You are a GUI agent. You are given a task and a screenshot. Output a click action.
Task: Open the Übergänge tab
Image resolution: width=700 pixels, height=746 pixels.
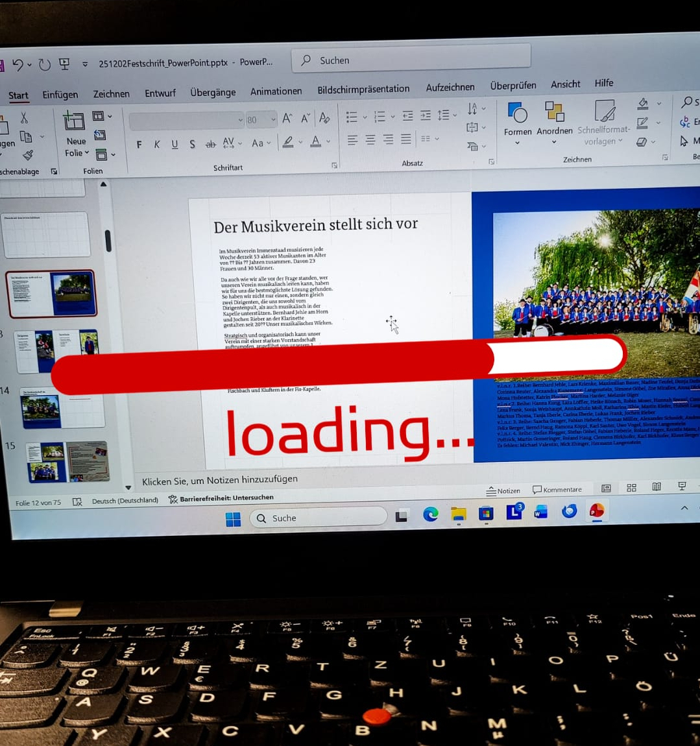tap(213, 92)
